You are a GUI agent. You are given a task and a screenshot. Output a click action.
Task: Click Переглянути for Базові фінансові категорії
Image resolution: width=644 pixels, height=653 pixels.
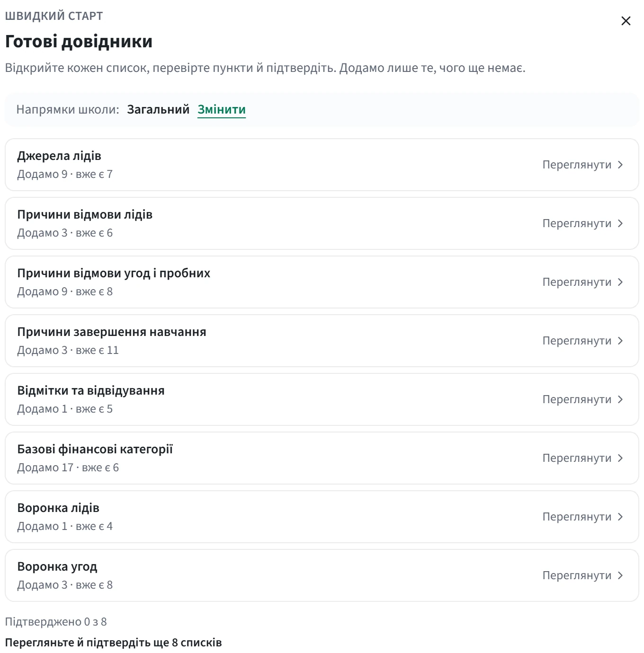pyautogui.click(x=577, y=458)
